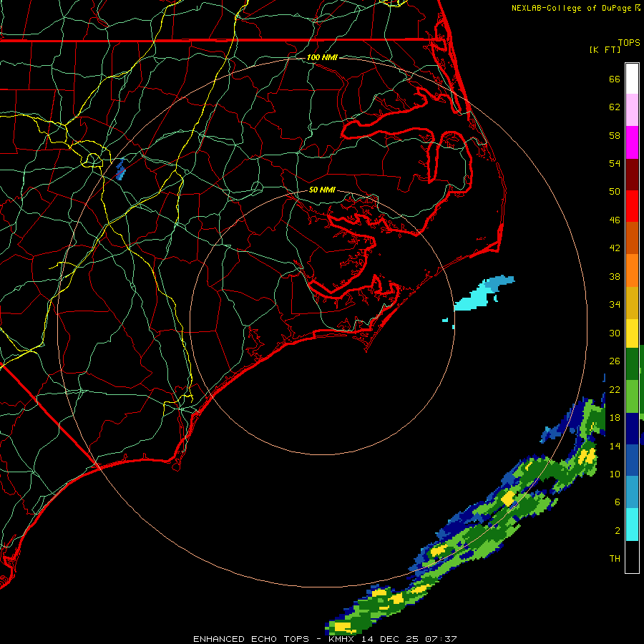The width and height of the screenshot is (644, 644).
Task: Pick the navy blue legend swatch
Action: tap(632, 429)
